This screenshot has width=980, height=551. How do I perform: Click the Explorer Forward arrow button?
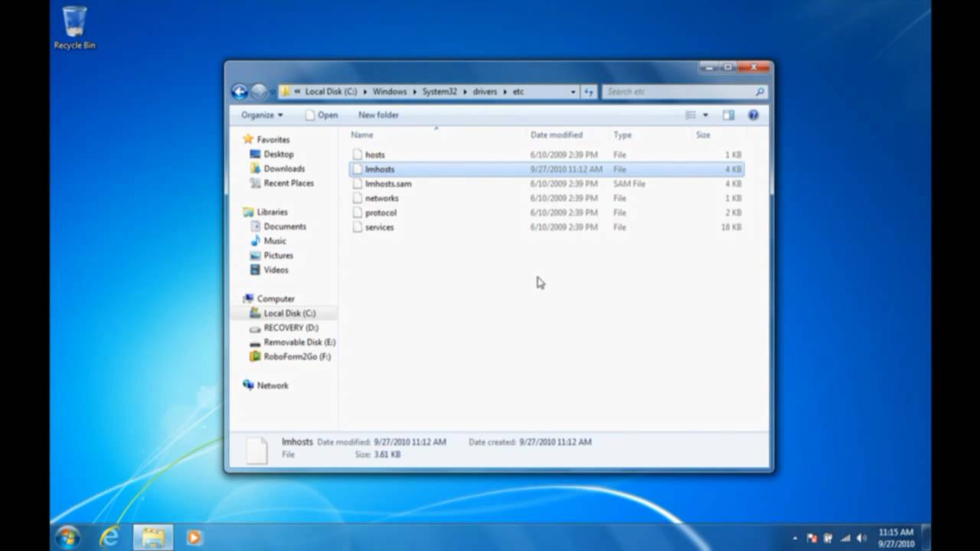coord(259,92)
